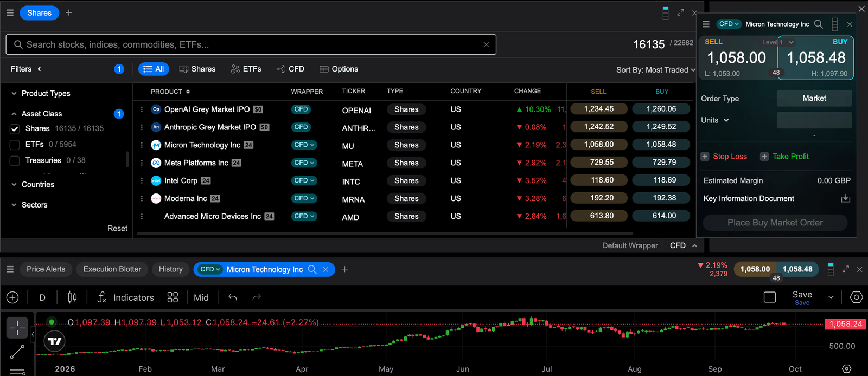Screen dimensions: 868x376
Task: Expand the Sectors filter section
Action: click(29, 205)
